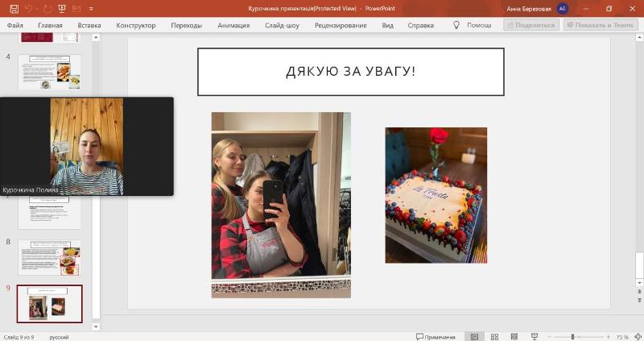Screen dimensions: 644x341
Task: Click the zoom slider handle
Action: coord(572,336)
